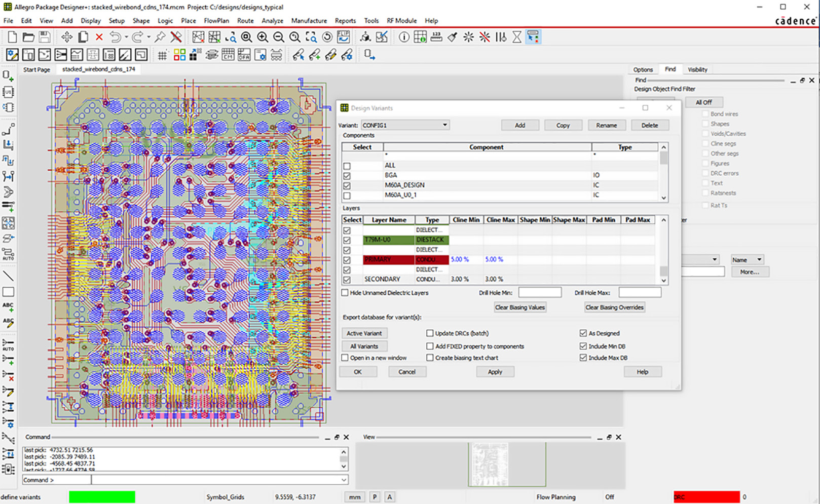Click the red X Delete icon
Screen dimensions: 820x504
[x=99, y=37]
